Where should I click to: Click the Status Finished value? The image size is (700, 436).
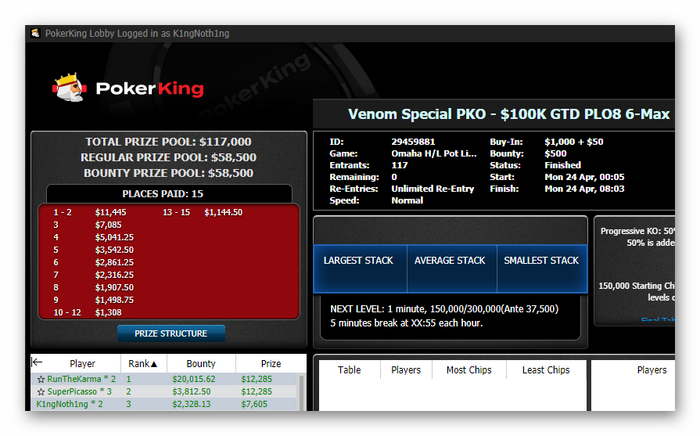click(562, 165)
